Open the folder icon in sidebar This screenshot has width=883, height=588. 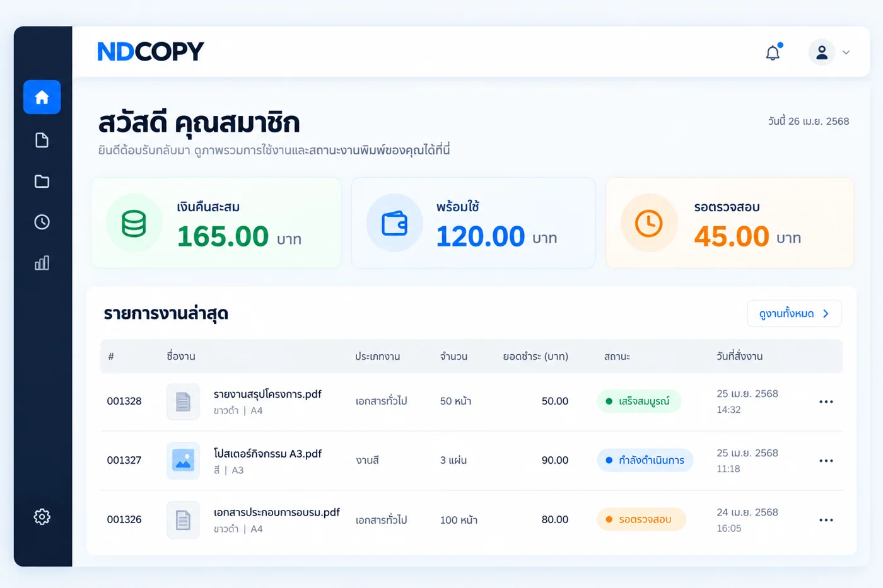point(42,182)
